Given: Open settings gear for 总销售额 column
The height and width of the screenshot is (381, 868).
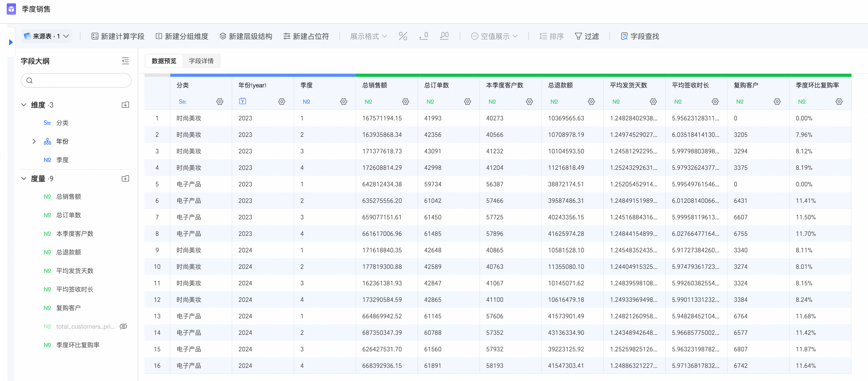Looking at the screenshot, I should (405, 102).
